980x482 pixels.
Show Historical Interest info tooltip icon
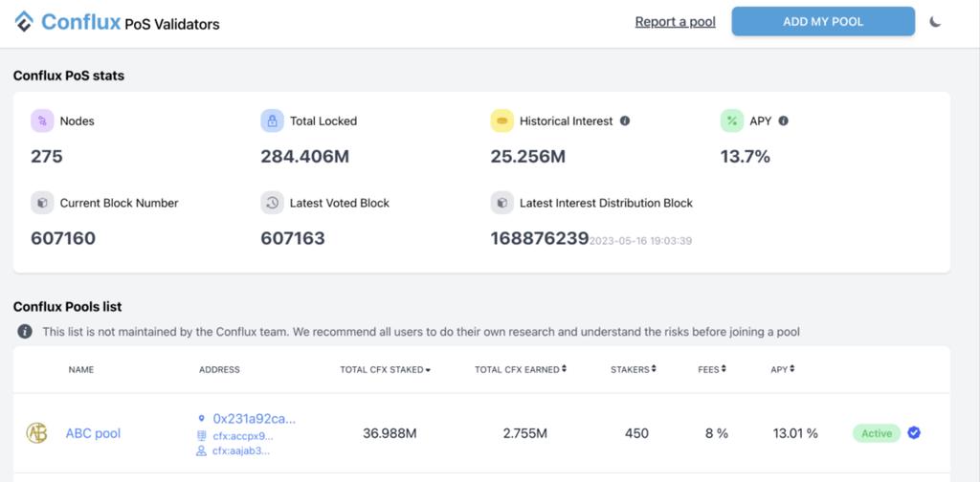[624, 121]
